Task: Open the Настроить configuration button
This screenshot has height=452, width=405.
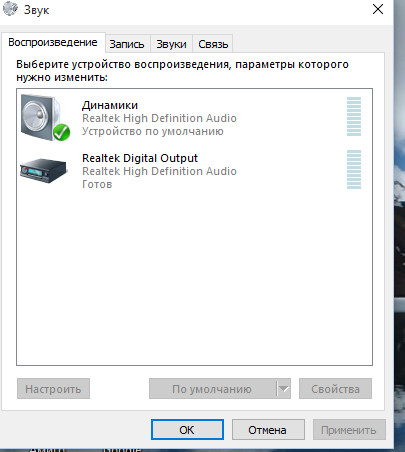Action: point(53,389)
